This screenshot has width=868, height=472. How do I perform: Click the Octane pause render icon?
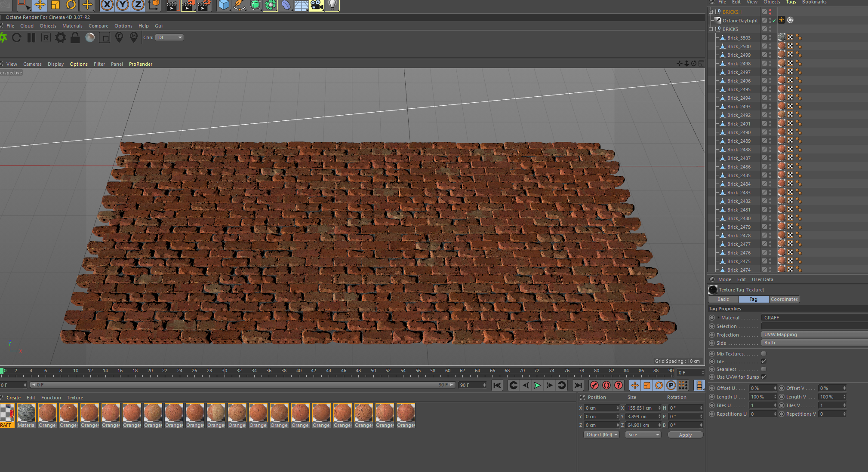[x=31, y=38]
